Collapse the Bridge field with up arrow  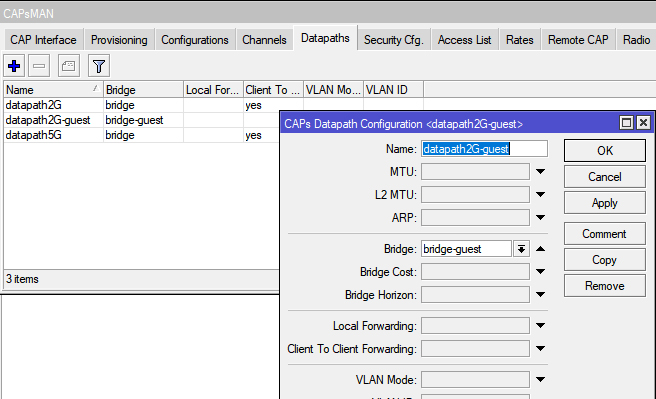click(x=541, y=249)
